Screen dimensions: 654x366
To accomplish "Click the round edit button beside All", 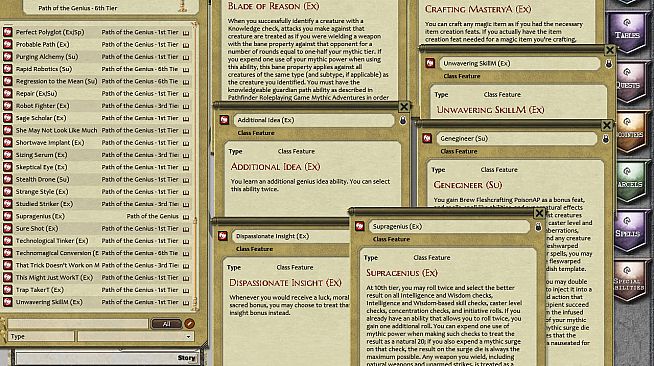I will click(189, 323).
